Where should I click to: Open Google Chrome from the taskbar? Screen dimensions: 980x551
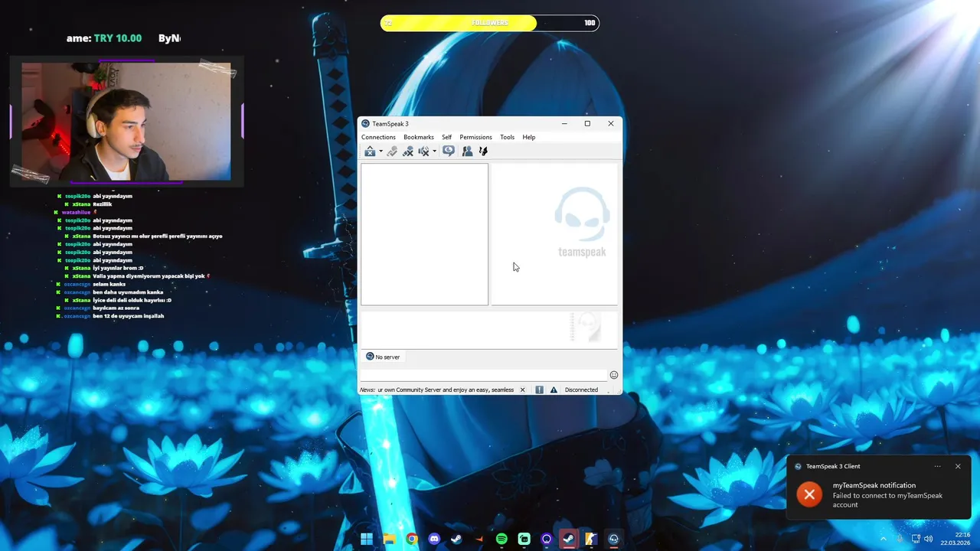pos(412,539)
